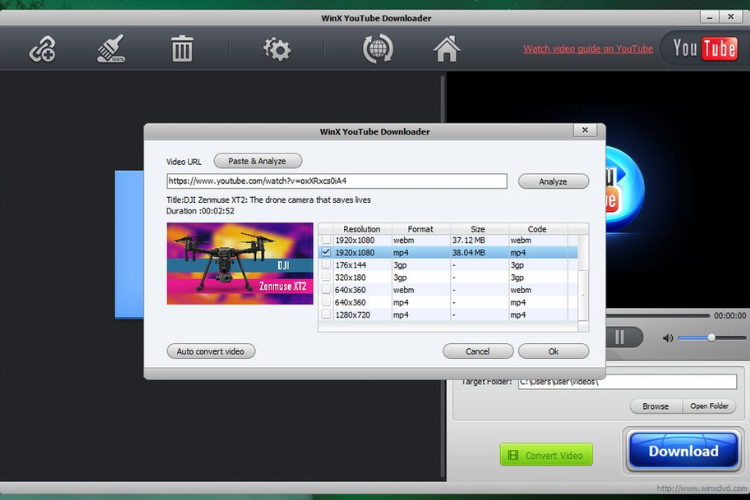Open Settings via the gear icon
750x500 pixels.
point(276,49)
